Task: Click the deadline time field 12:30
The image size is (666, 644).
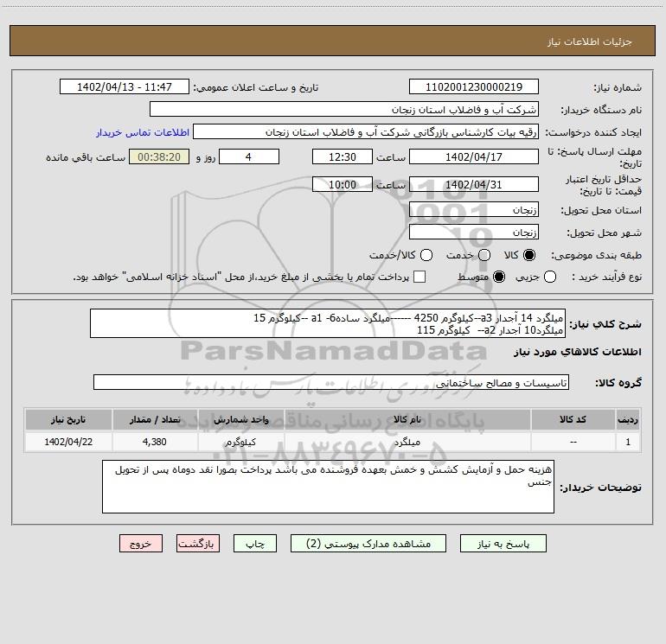Action: point(343,156)
